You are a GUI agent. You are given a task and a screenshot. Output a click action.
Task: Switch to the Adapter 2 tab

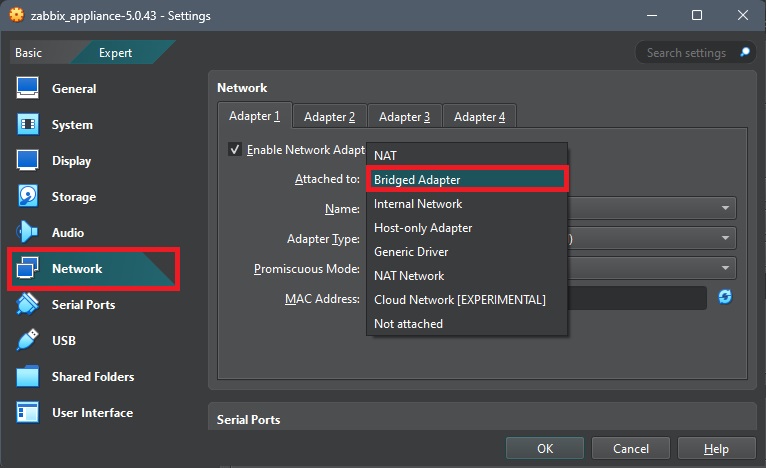click(x=329, y=117)
